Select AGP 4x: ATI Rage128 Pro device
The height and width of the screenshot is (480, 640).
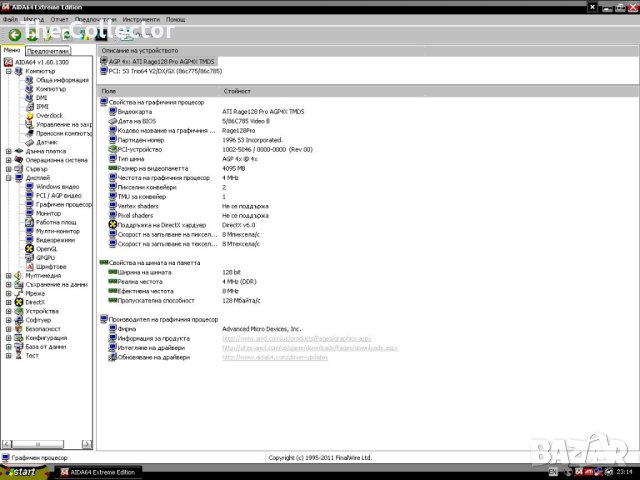coord(158,62)
